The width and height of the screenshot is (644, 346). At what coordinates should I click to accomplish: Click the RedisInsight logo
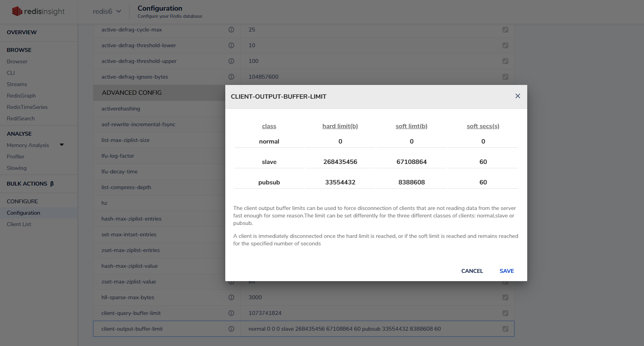coord(38,11)
